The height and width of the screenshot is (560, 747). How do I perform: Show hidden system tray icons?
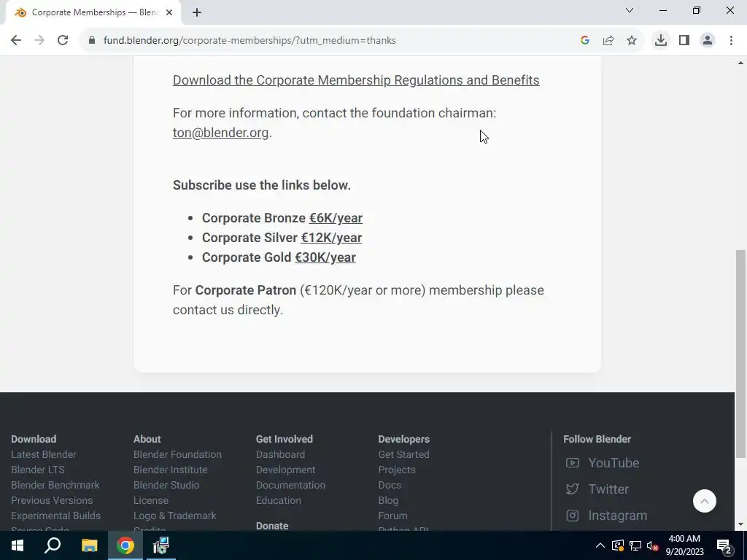tap(600, 545)
